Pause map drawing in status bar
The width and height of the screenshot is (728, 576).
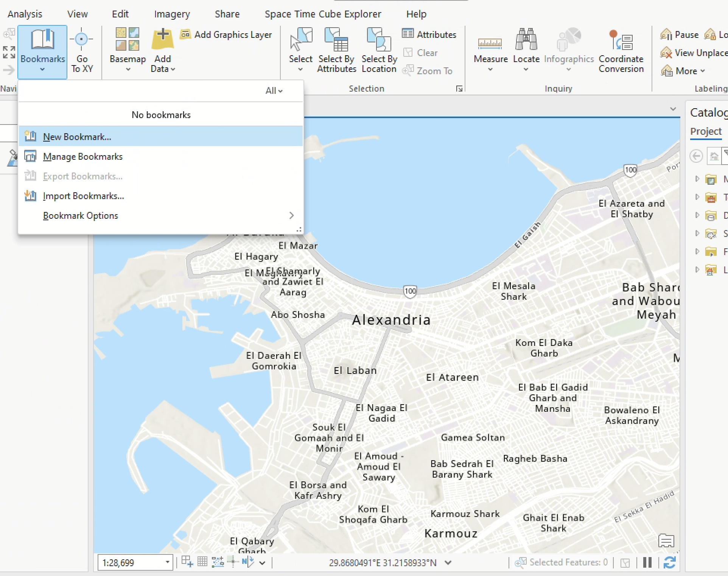[647, 562]
